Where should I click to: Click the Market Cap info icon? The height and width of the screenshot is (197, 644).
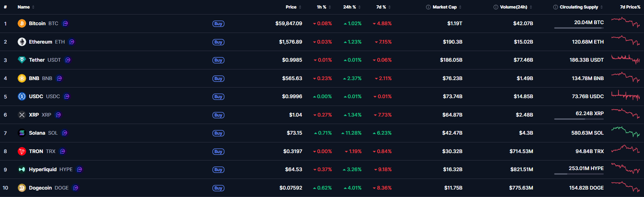click(428, 7)
